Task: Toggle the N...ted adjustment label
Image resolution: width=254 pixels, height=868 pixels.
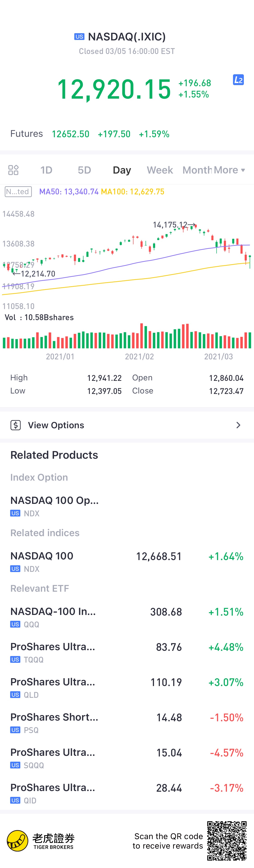Action: tap(18, 192)
